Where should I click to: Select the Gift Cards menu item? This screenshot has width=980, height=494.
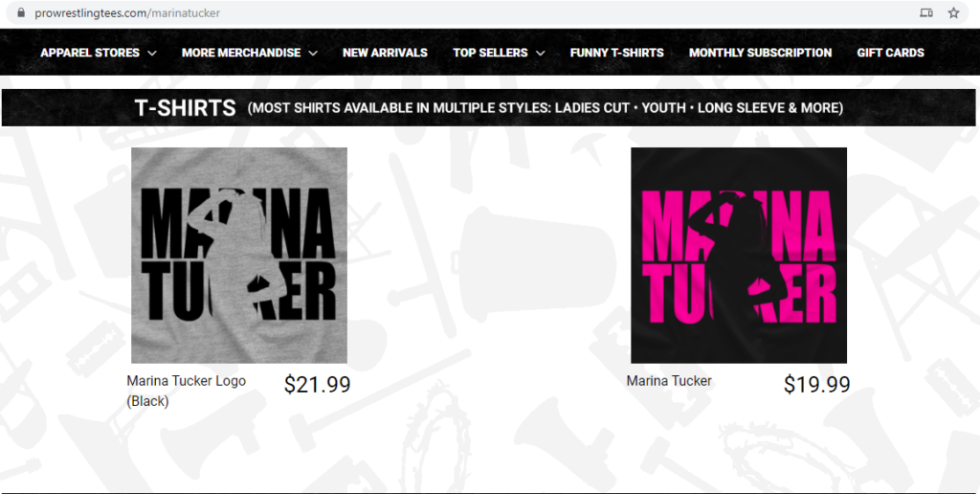click(x=890, y=53)
